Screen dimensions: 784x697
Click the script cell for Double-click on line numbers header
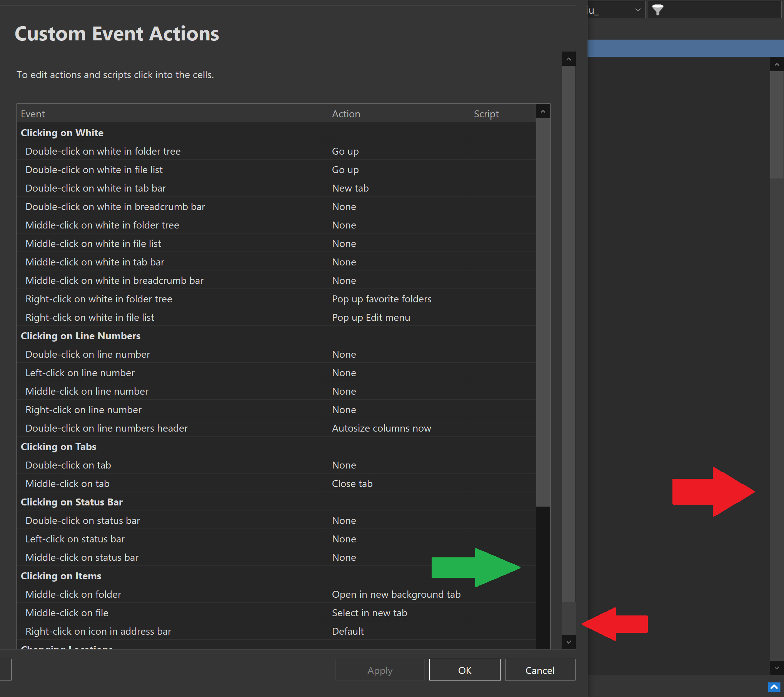(x=502, y=428)
